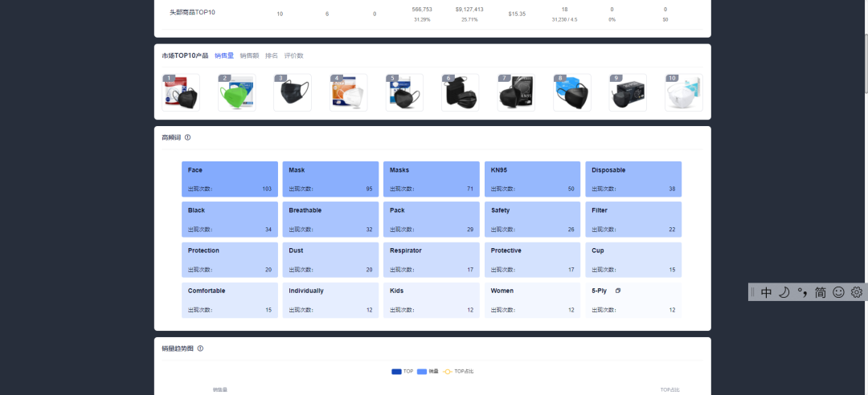
Task: Copy the 5-Ply keyword using copy icon
Action: pos(617,291)
